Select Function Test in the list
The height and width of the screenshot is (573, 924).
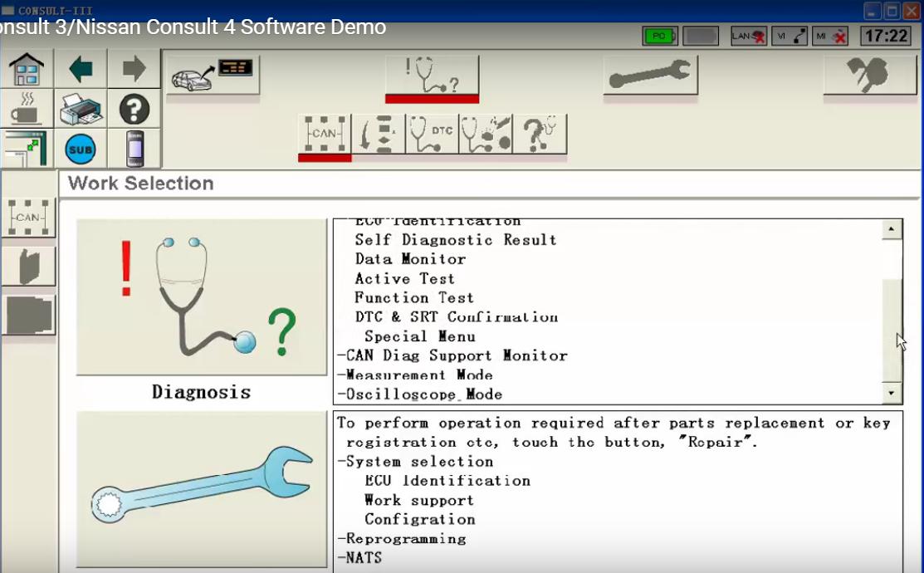414,297
